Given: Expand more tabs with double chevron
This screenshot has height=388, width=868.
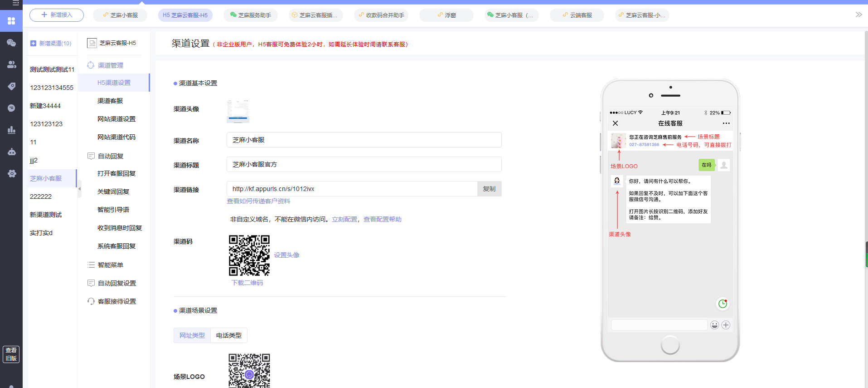Looking at the screenshot, I should (x=858, y=15).
